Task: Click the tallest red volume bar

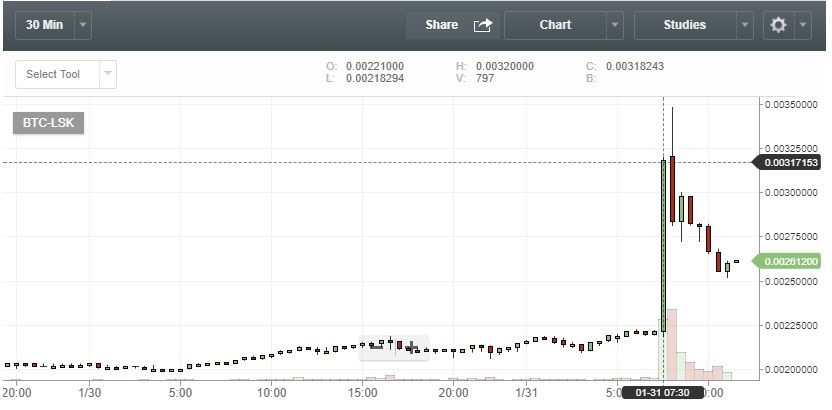Action: point(672,344)
